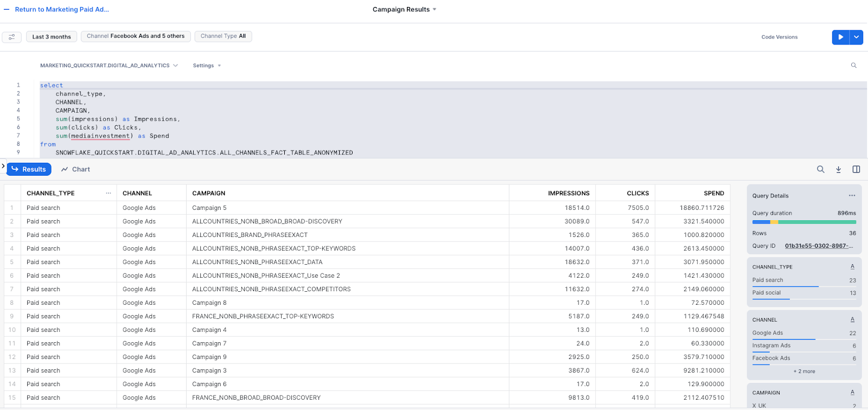This screenshot has height=410, width=868.
Task: Switch to the Results tab
Action: coord(29,169)
